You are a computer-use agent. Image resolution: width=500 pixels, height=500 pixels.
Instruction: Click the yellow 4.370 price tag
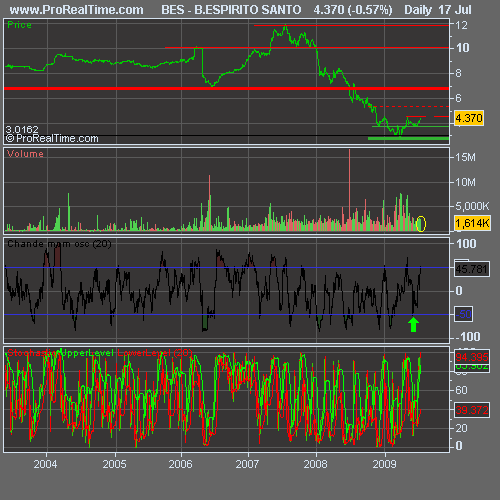click(469, 118)
